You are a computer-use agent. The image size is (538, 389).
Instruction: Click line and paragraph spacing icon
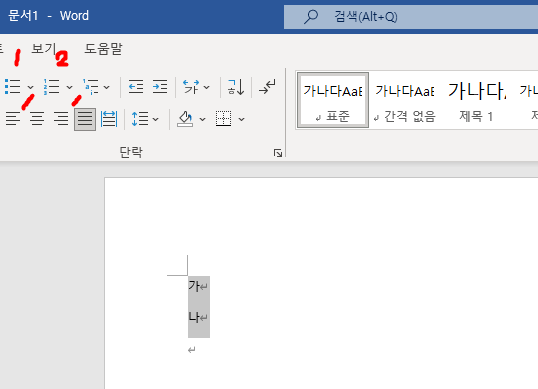[140, 119]
